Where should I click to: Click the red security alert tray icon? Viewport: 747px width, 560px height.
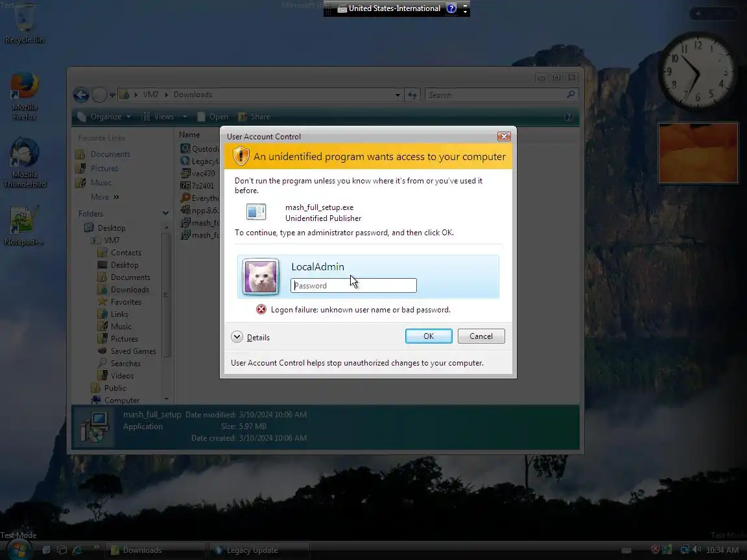656,550
